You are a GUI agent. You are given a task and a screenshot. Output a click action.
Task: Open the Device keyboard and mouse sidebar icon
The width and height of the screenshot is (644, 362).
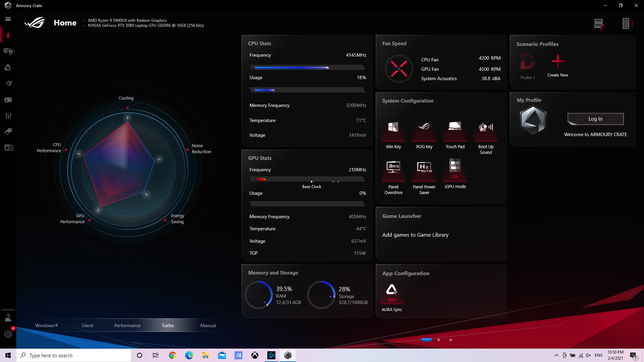pyautogui.click(x=9, y=51)
